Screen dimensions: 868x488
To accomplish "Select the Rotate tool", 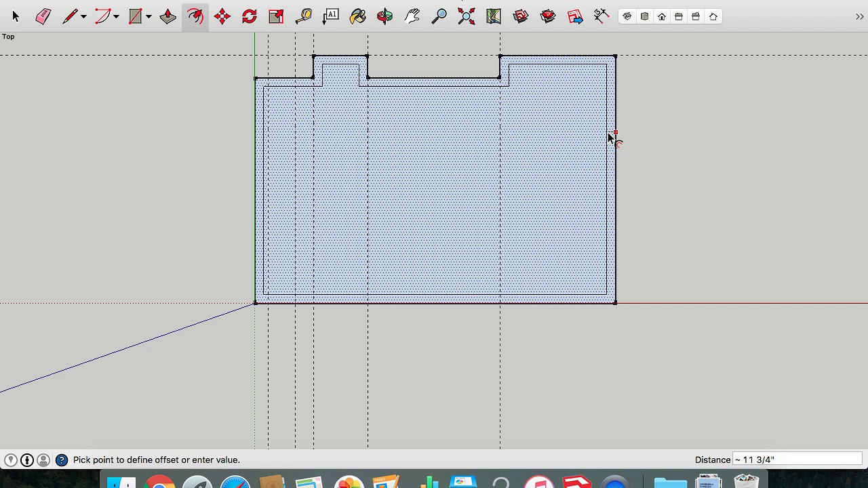I will pyautogui.click(x=249, y=16).
